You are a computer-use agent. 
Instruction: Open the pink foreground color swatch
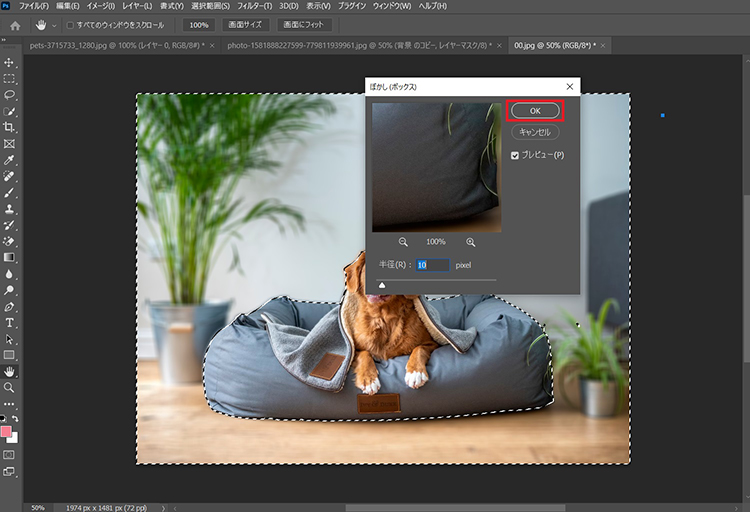tap(6, 432)
